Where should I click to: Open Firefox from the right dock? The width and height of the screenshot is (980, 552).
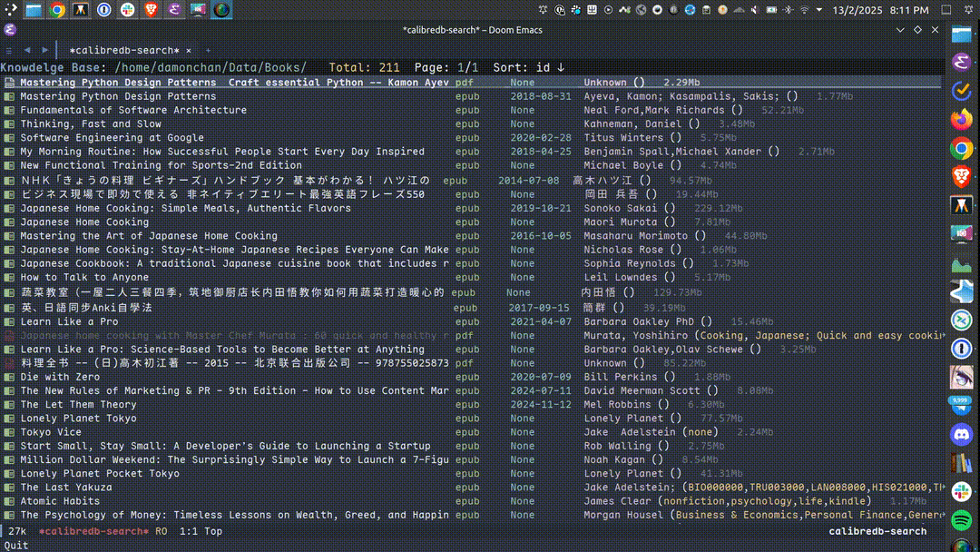(961, 120)
